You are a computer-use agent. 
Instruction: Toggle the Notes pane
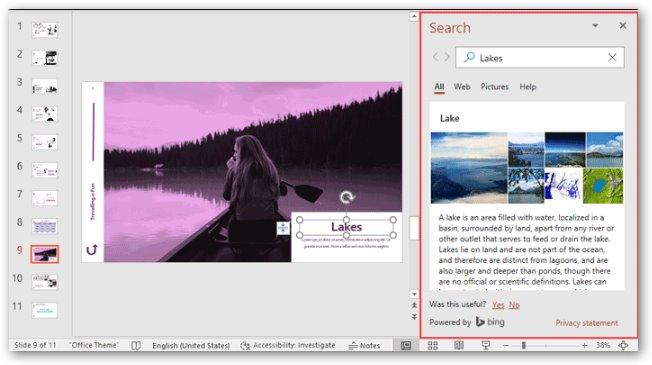pos(364,346)
